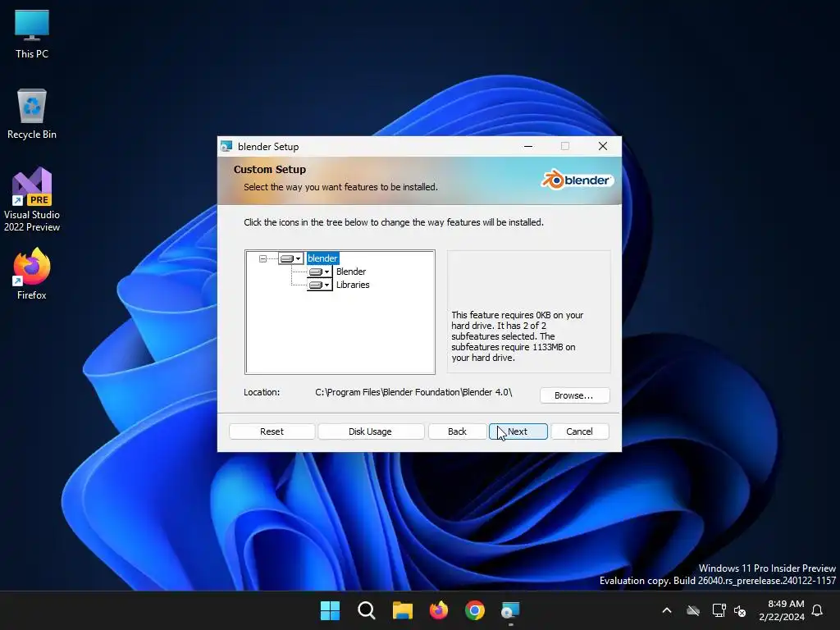840x630 pixels.
Task: Click the Blender logo in the banner
Action: pos(577,180)
